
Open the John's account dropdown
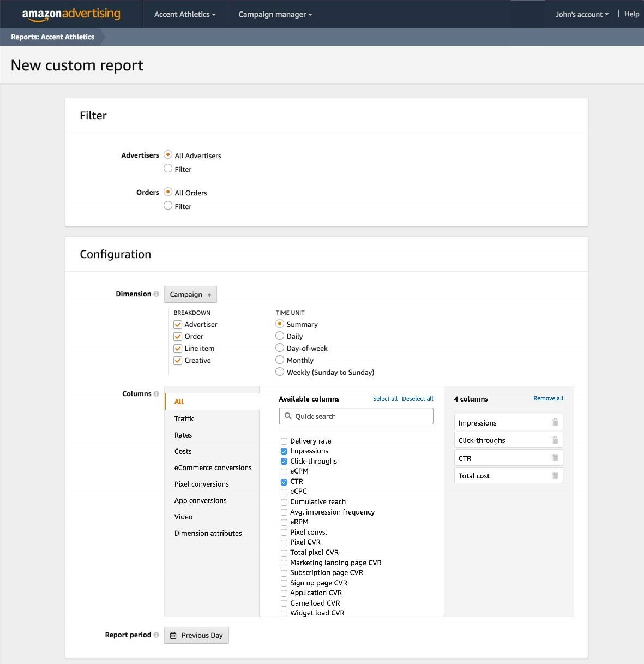point(582,15)
